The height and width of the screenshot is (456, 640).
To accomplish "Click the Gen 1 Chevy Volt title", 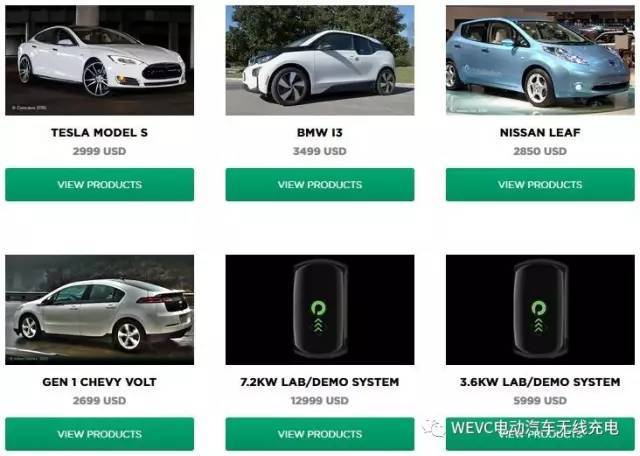I will pos(100,382).
